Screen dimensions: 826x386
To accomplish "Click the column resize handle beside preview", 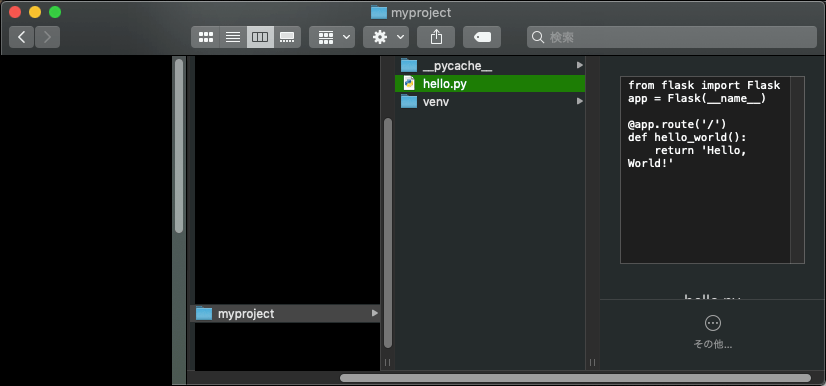I will (x=593, y=362).
